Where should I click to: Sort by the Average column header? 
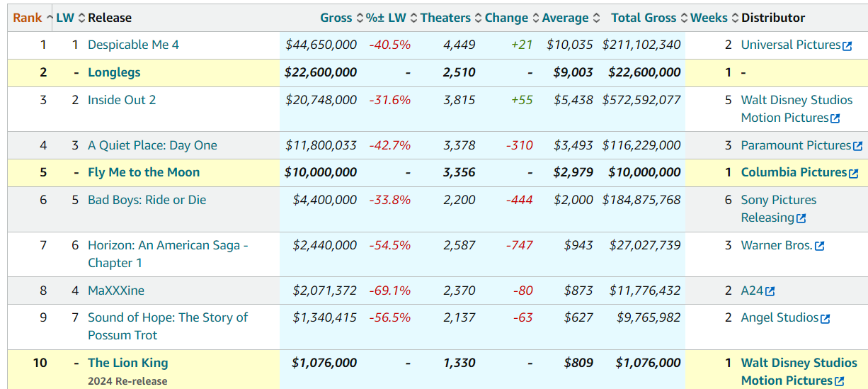click(565, 18)
